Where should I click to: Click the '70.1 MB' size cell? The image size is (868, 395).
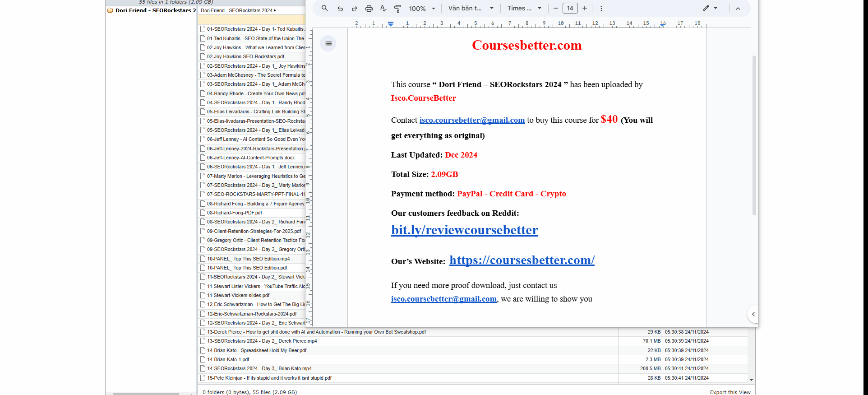click(x=651, y=341)
